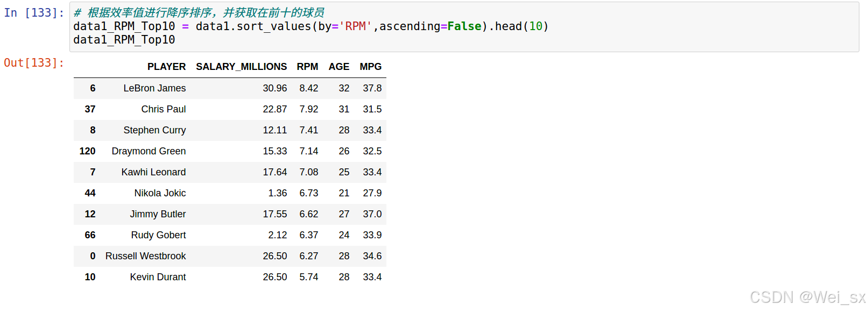
Task: Click the PLAYER column header
Action: pyautogui.click(x=167, y=67)
